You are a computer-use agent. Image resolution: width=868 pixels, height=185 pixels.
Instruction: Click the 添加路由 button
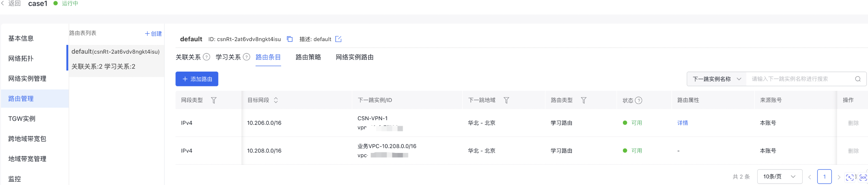[197, 79]
